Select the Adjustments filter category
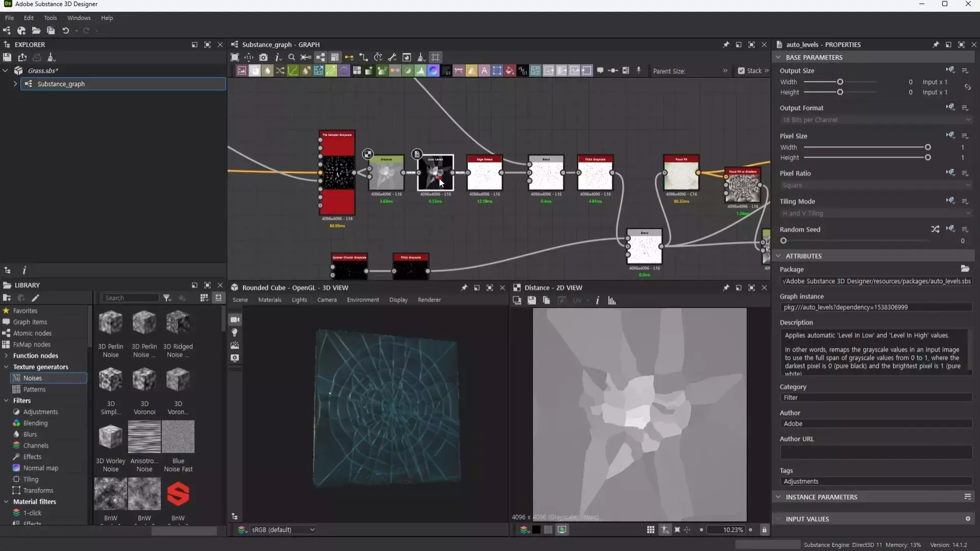The image size is (980, 551). pos(40,412)
